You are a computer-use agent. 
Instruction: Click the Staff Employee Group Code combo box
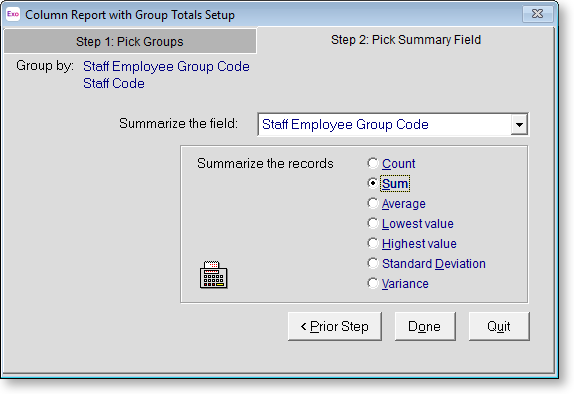(393, 124)
